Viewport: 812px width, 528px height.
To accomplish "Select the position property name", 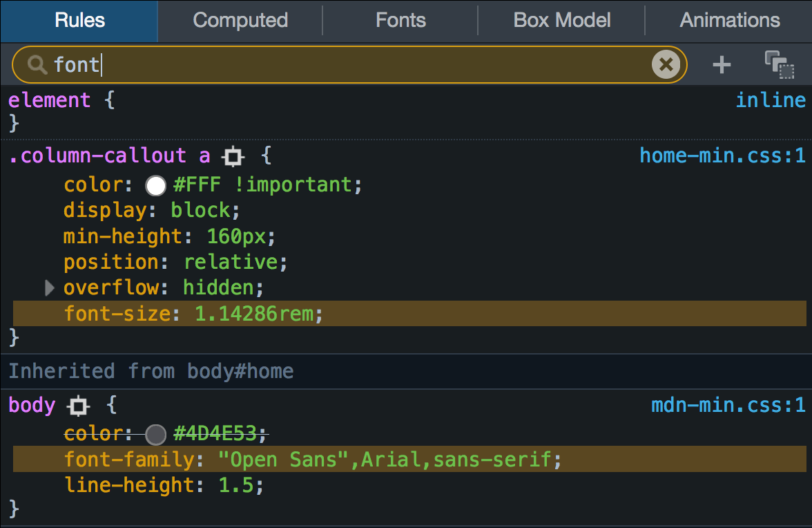I will tap(112, 262).
